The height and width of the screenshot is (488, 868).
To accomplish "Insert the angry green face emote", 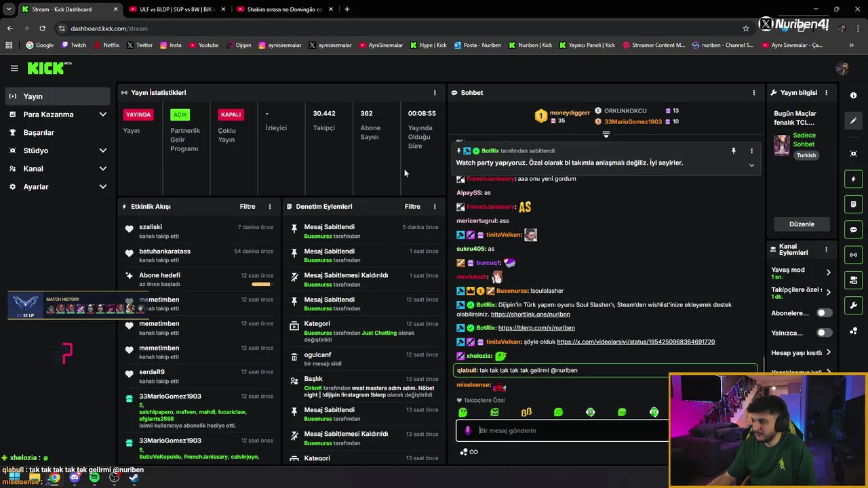I will 494,412.
